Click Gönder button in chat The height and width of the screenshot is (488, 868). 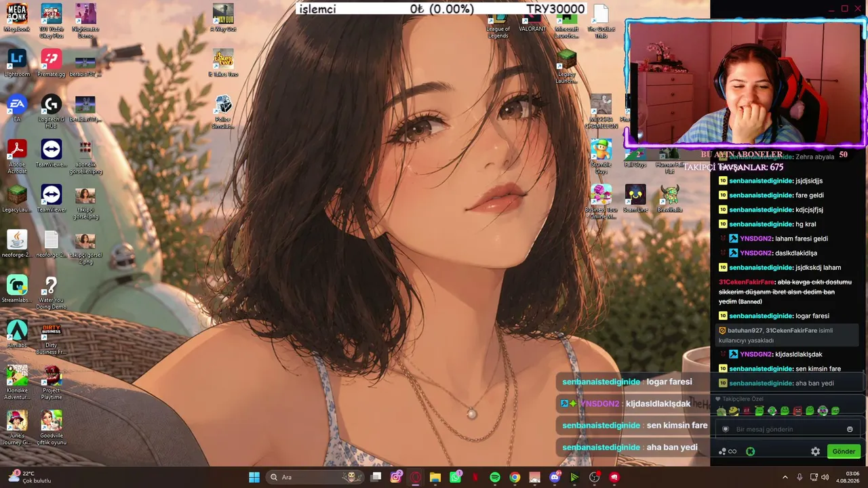coord(844,451)
